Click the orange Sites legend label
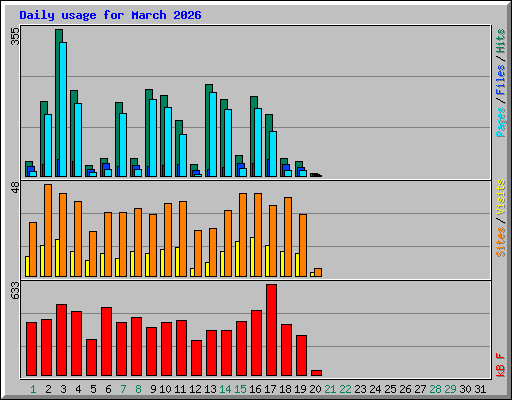Viewport: 512px width, 400px height. tap(501, 242)
